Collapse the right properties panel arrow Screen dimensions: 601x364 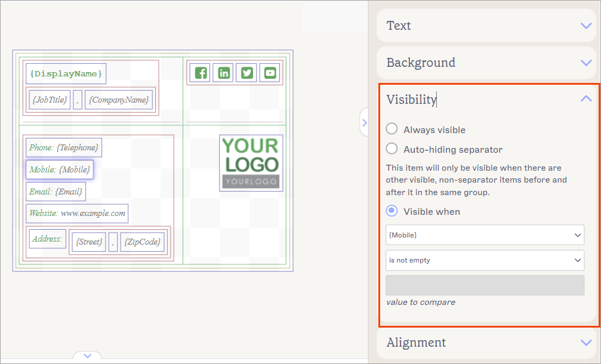(364, 122)
